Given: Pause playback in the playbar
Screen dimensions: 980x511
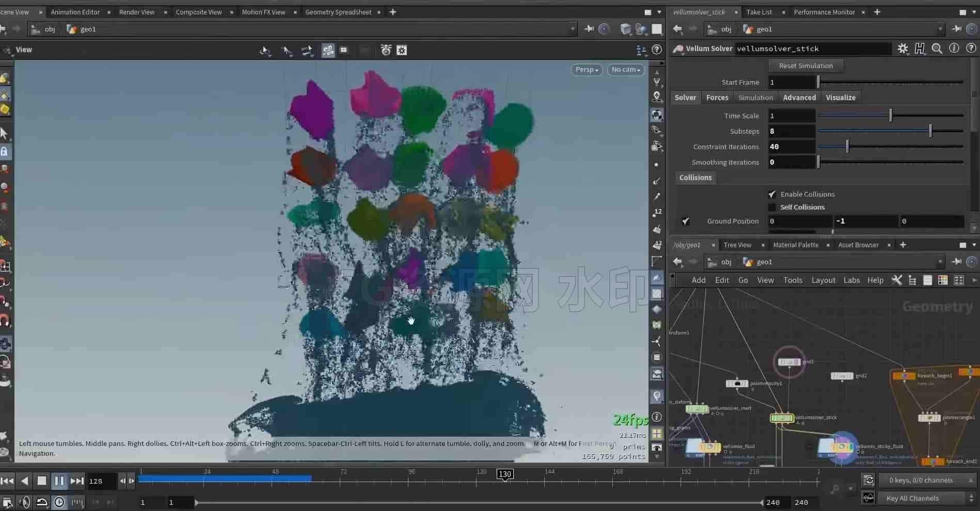Looking at the screenshot, I should [59, 481].
